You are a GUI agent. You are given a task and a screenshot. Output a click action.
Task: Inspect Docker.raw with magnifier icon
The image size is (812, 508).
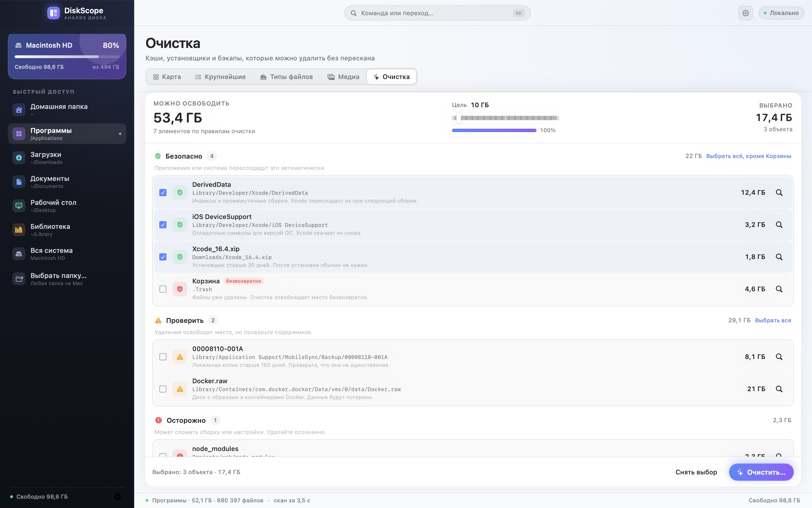(x=779, y=389)
